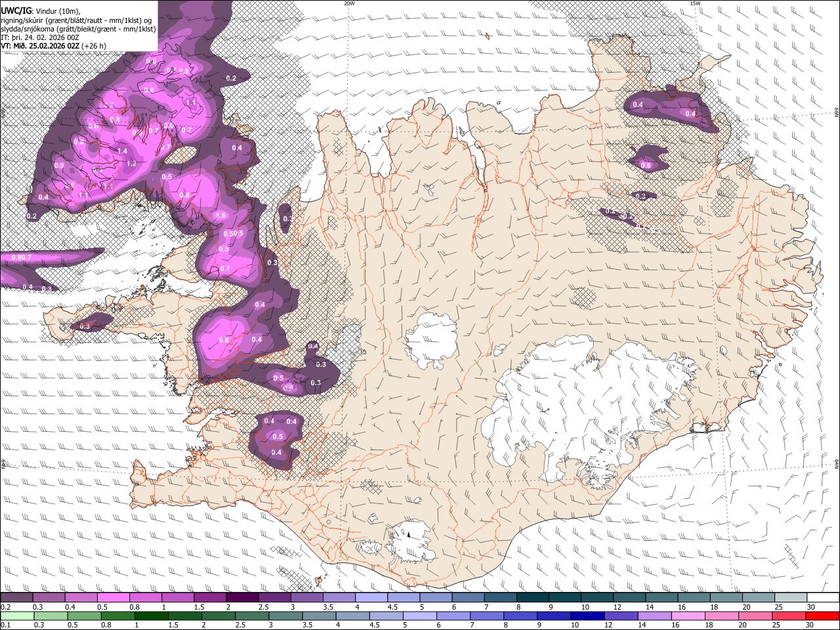Viewport: 840px width, 630px height.
Task: Pick the bright pink 0.5–0.8 swatch in upper legend
Action: click(114, 598)
